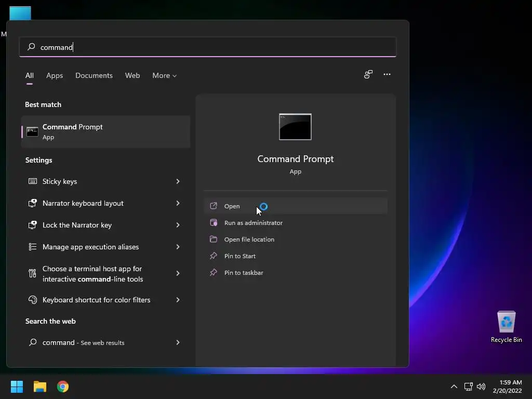Image resolution: width=532 pixels, height=399 pixels.
Task: Open the search feedback icon
Action: (x=368, y=74)
